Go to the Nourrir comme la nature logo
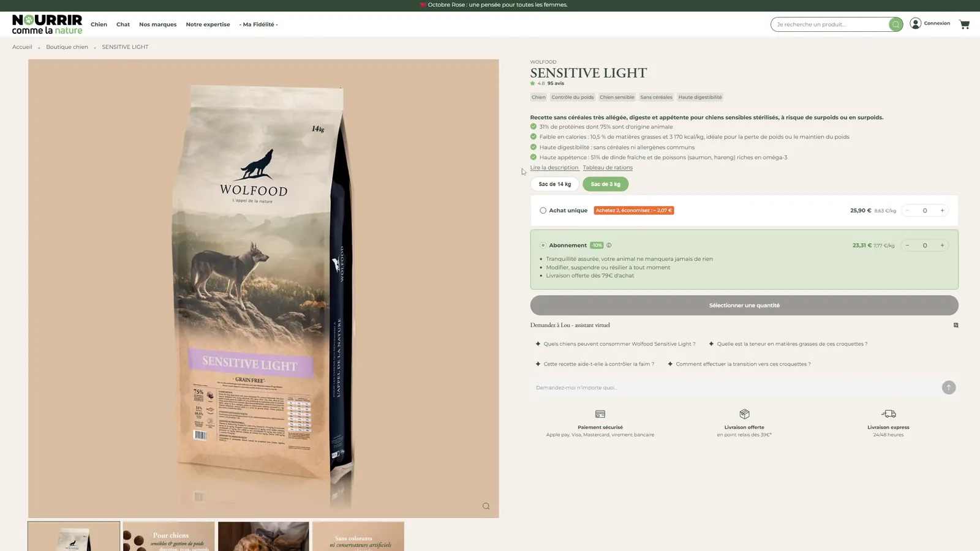 tap(47, 24)
